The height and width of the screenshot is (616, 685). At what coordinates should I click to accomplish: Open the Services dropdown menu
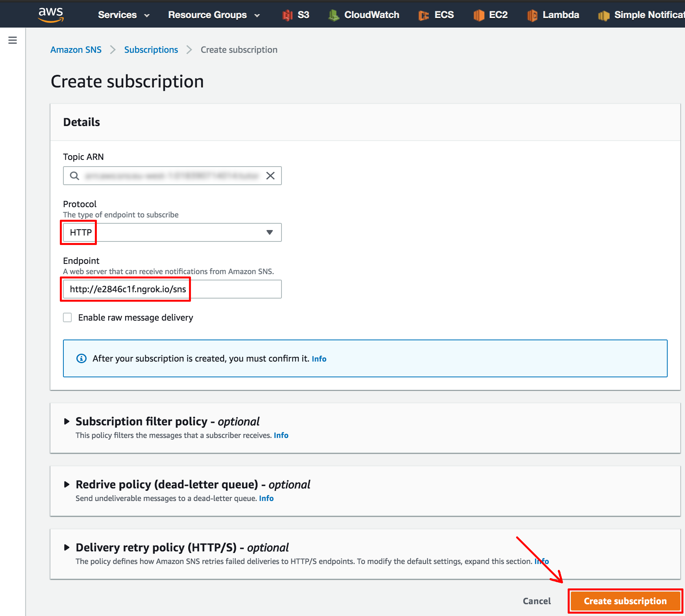(124, 15)
